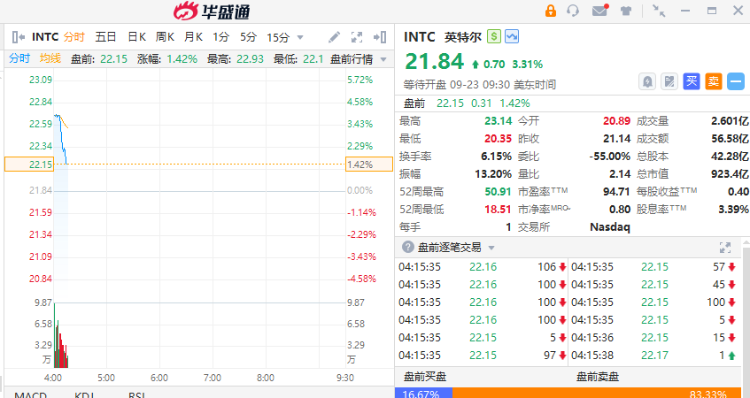This screenshot has width=750, height=398.
Task: Expand the tick trades panel icon
Action: pos(725,247)
